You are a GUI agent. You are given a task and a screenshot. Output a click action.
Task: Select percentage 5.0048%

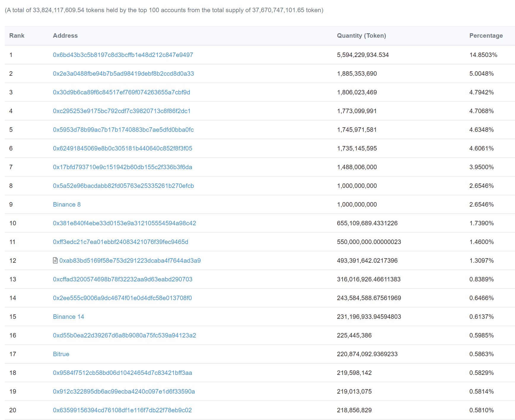click(481, 74)
